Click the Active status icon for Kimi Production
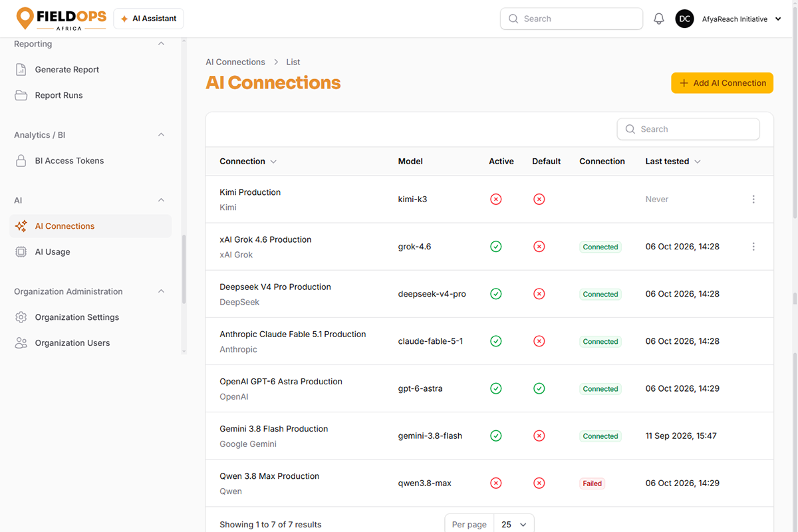The width and height of the screenshot is (798, 532). pyautogui.click(x=495, y=199)
